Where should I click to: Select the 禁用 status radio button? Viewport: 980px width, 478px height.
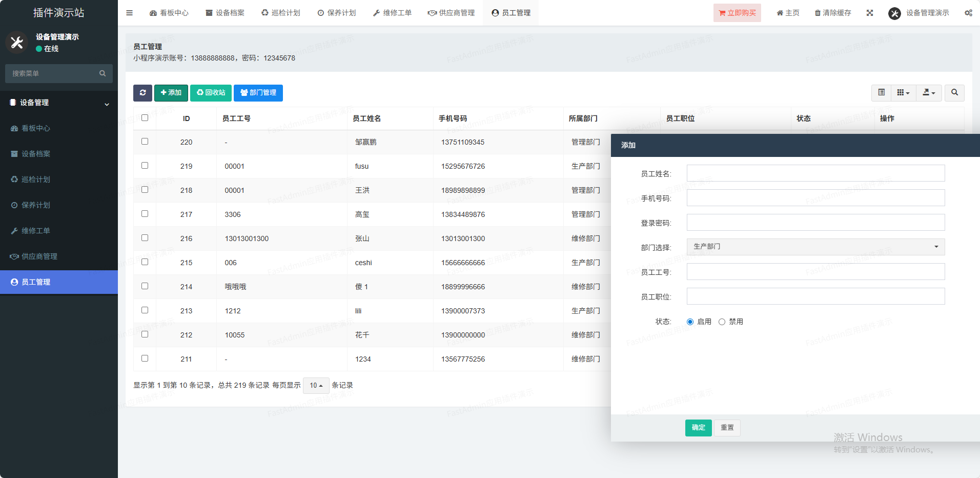coord(722,322)
